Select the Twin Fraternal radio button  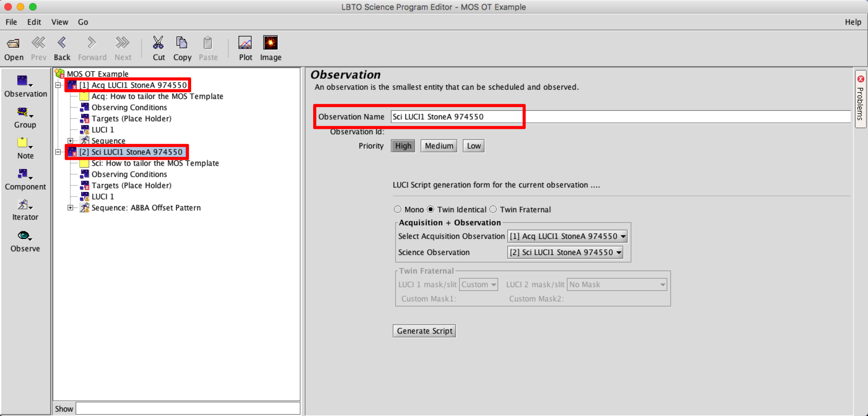click(x=493, y=209)
